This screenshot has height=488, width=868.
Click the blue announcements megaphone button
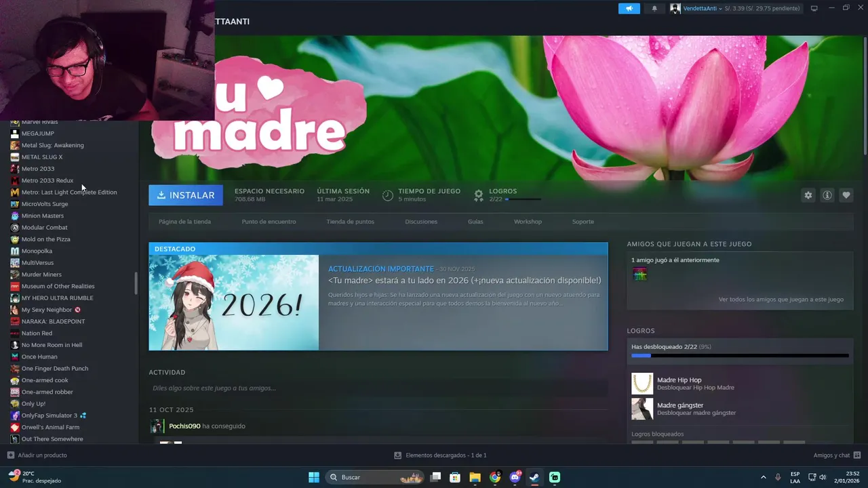pyautogui.click(x=629, y=8)
